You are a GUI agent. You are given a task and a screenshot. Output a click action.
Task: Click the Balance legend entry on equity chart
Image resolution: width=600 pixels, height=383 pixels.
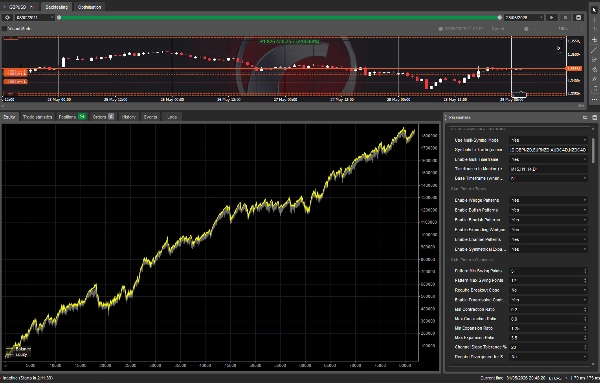pos(18,349)
